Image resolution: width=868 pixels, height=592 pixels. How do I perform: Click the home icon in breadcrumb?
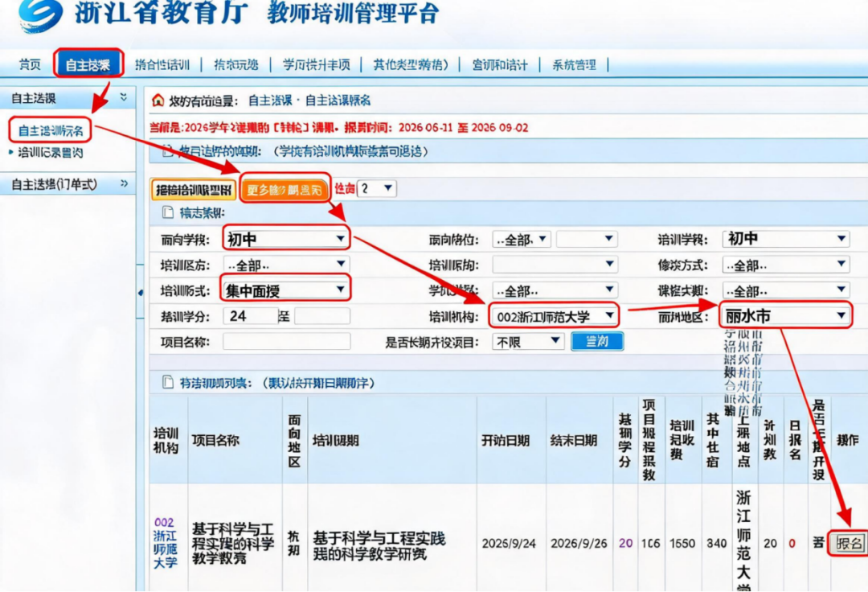[x=158, y=101]
